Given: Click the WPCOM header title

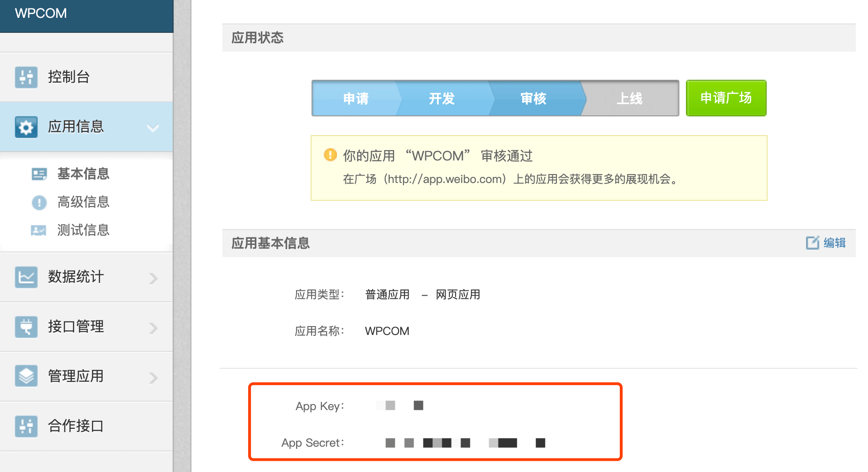Looking at the screenshot, I should pos(41,13).
